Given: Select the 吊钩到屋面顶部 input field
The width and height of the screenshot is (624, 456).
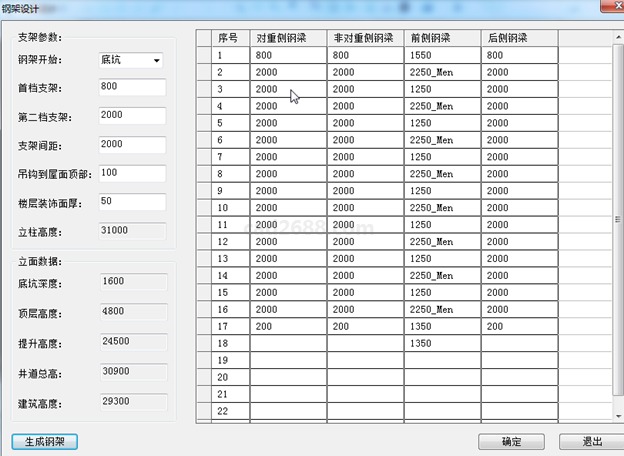Looking at the screenshot, I should (x=132, y=174).
